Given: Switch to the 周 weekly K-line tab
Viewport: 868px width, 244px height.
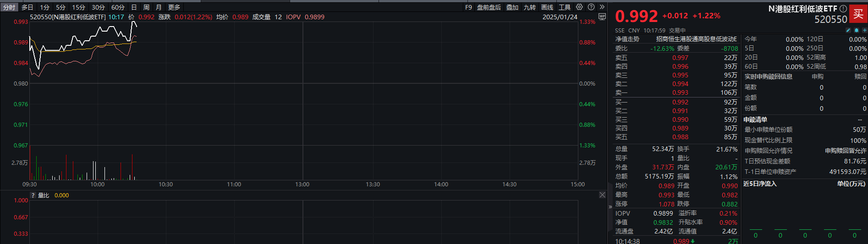Looking at the screenshot, I should (146, 7).
